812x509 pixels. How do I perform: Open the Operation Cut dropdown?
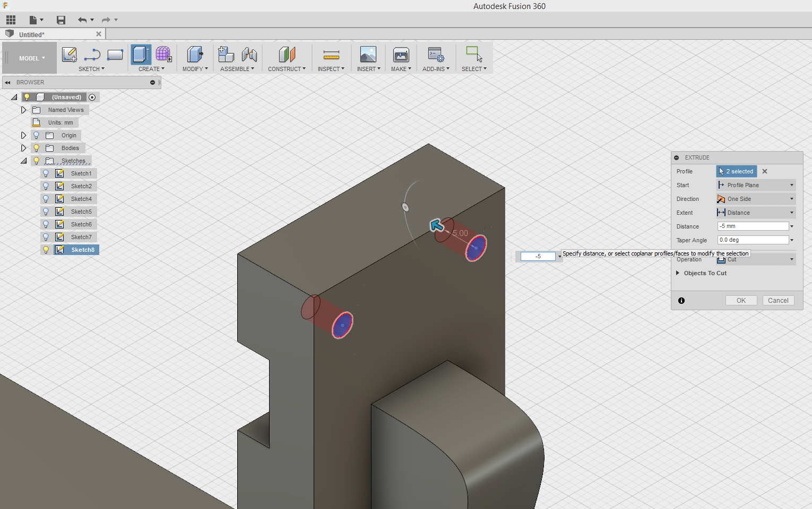[x=756, y=260]
